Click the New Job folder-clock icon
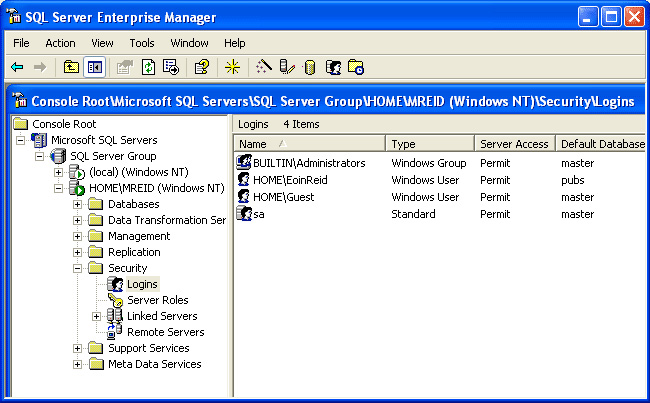The image size is (650, 403). pos(356,67)
